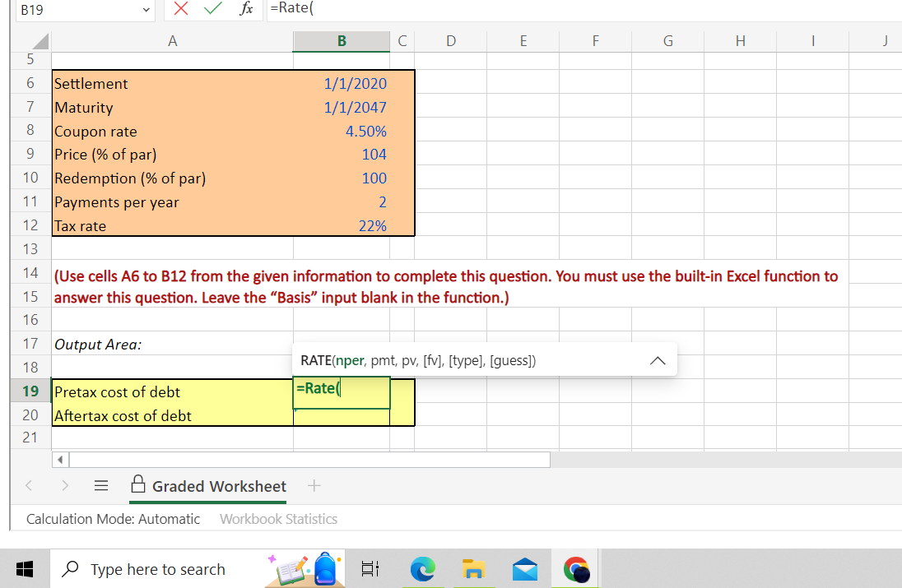Click the lock icon on Graded Worksheet tab
This screenshot has width=902, height=588.
pyautogui.click(x=139, y=485)
